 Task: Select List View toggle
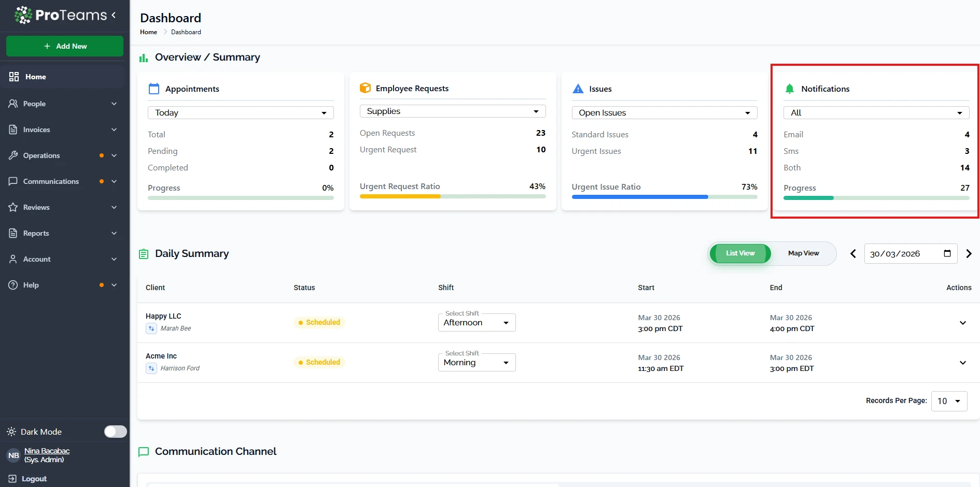pyautogui.click(x=740, y=253)
